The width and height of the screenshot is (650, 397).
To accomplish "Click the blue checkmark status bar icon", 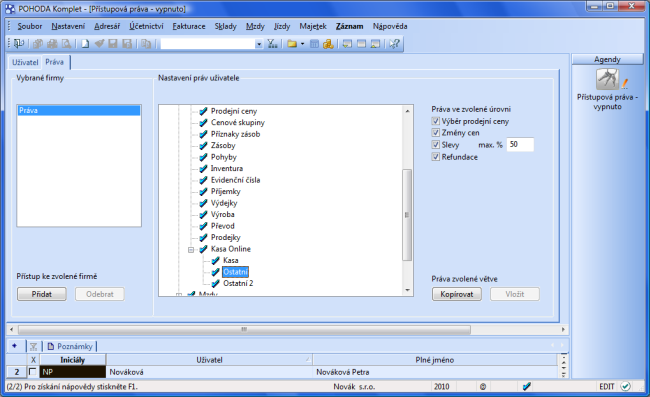I will (526, 387).
